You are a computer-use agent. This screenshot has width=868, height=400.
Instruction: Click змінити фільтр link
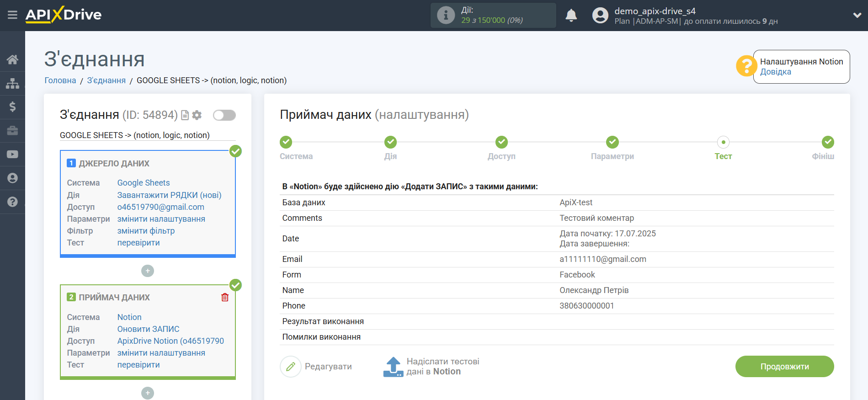pyautogui.click(x=146, y=231)
